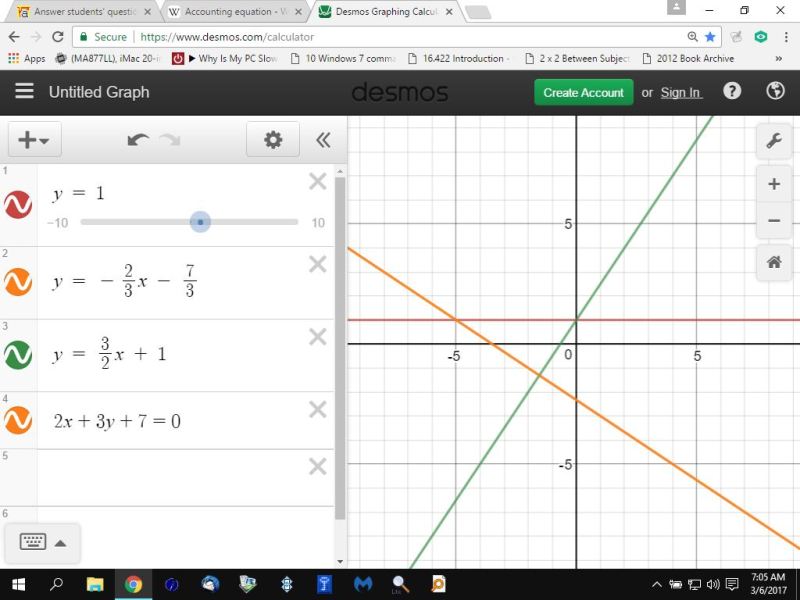Viewport: 800px width, 600px height.
Task: Open 'Why Is My PC Slow' bookmark
Action: coord(225,59)
